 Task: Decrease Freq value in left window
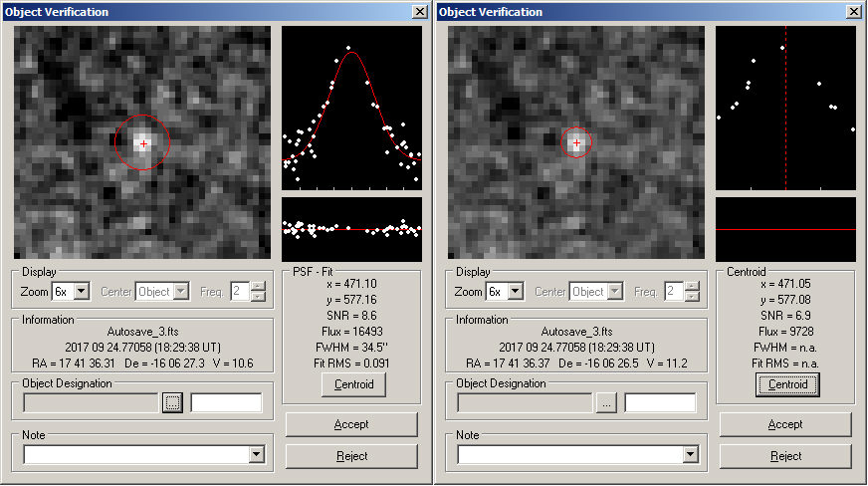pyautogui.click(x=258, y=296)
